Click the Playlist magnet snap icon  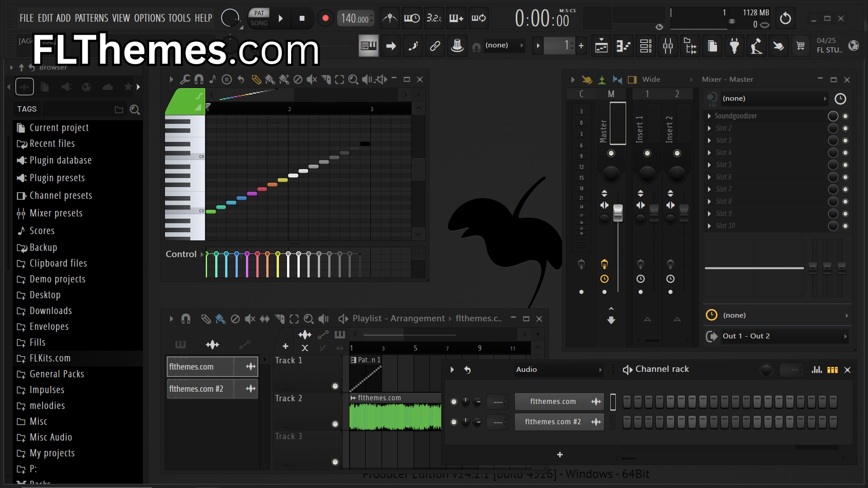(x=185, y=319)
